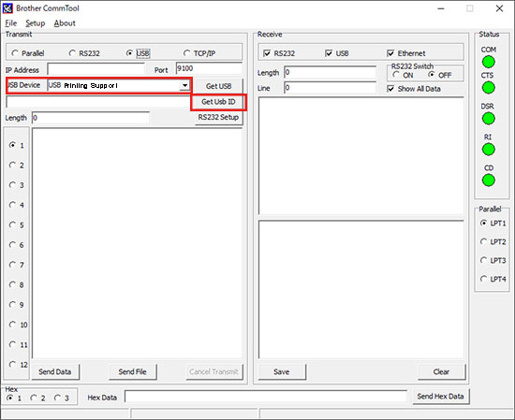The height and width of the screenshot is (420, 515).
Task: Select transmit data slot 5
Action: coord(12,224)
